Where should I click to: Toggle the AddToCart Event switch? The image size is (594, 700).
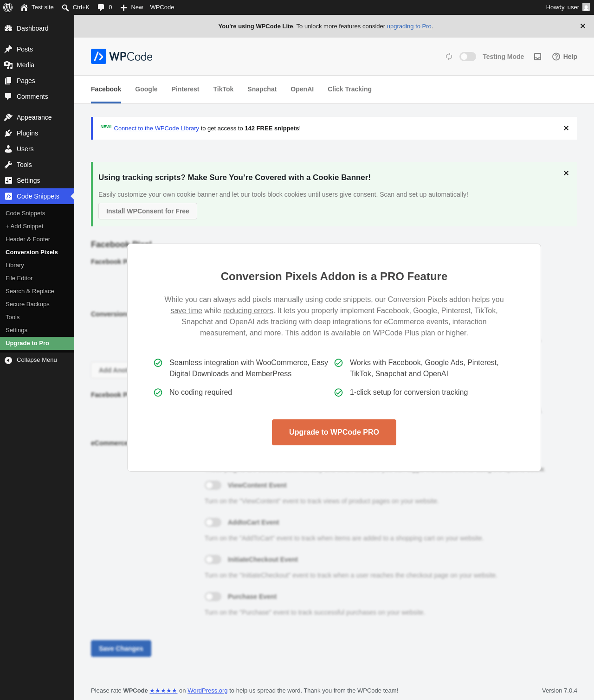(213, 522)
